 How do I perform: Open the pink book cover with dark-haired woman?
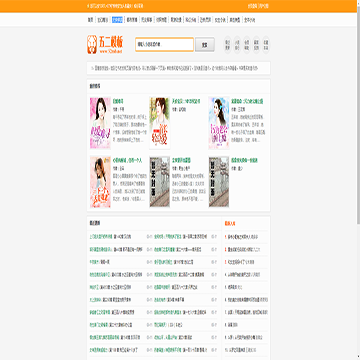point(100,123)
